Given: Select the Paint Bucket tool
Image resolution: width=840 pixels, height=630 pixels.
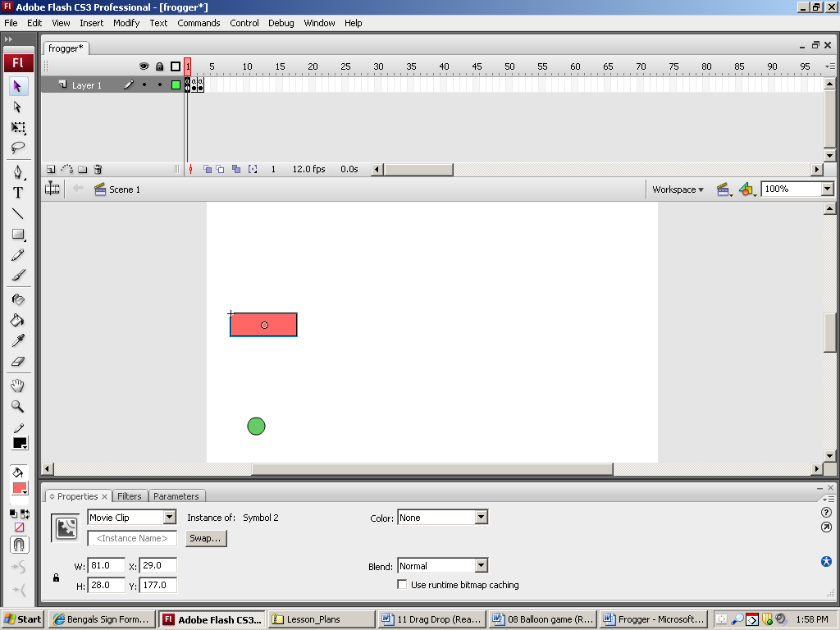Looking at the screenshot, I should coord(18,321).
